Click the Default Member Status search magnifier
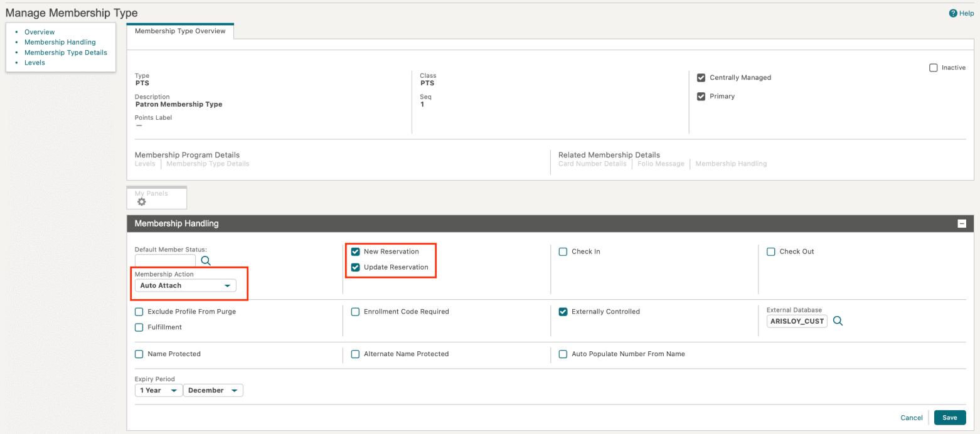Screen dimensions: 980x434 [205, 260]
